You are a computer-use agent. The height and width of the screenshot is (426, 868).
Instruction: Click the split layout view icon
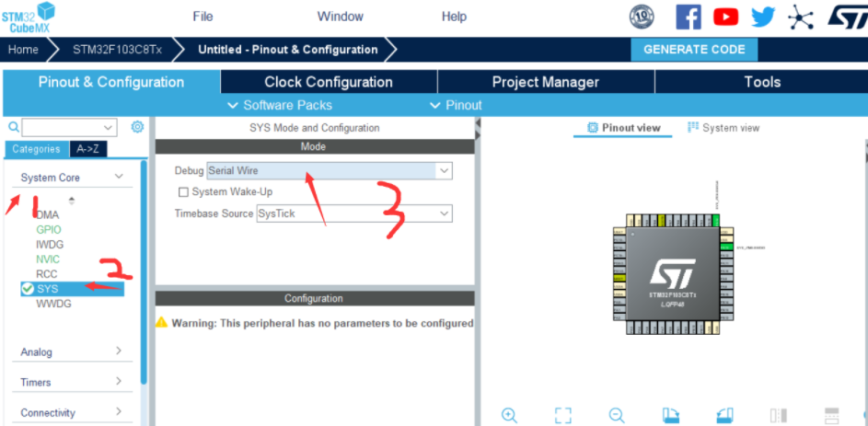pos(832,416)
